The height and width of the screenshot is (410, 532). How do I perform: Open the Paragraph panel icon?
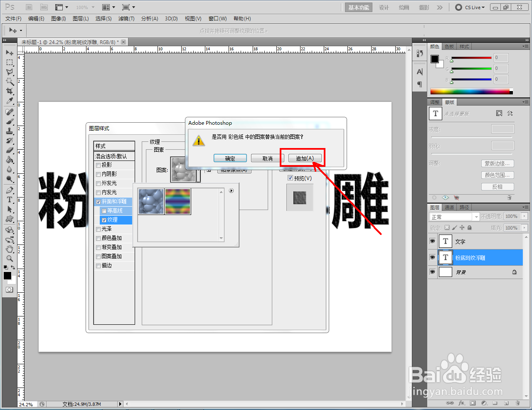click(419, 84)
